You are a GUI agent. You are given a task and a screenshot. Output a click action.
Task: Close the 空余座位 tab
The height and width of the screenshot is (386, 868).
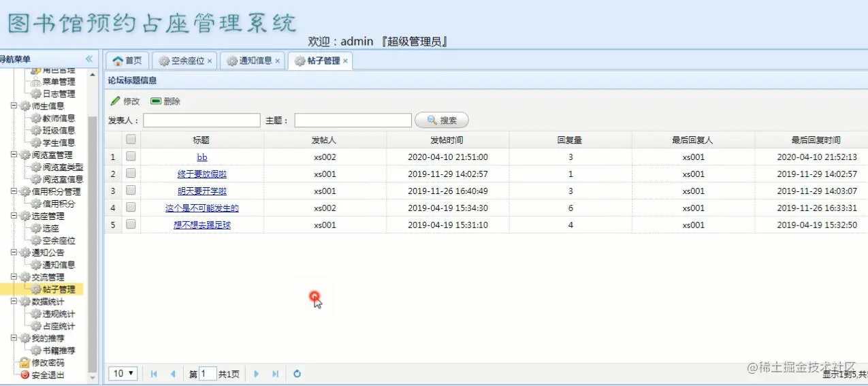210,61
